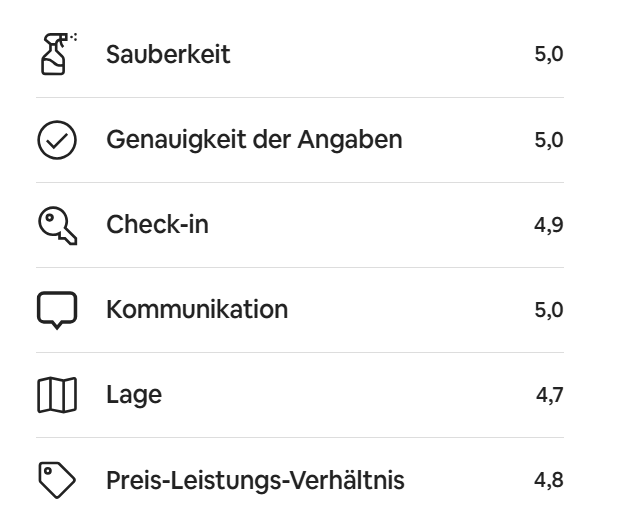Select the Genauigkeit der Angaben label
Screen dimensions: 622x525
254,140
